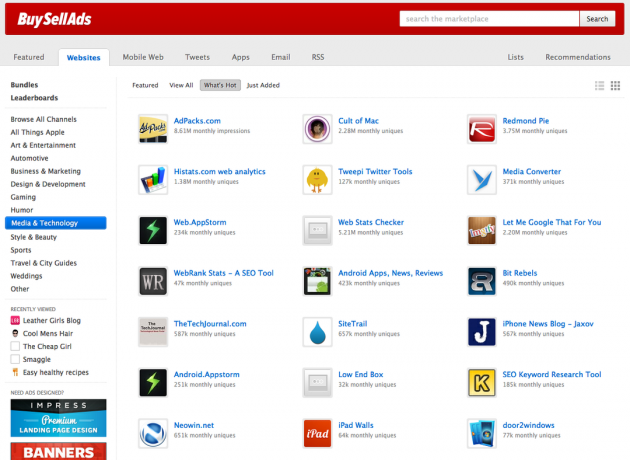Open the Other channel
The image size is (630, 460).
click(20, 289)
